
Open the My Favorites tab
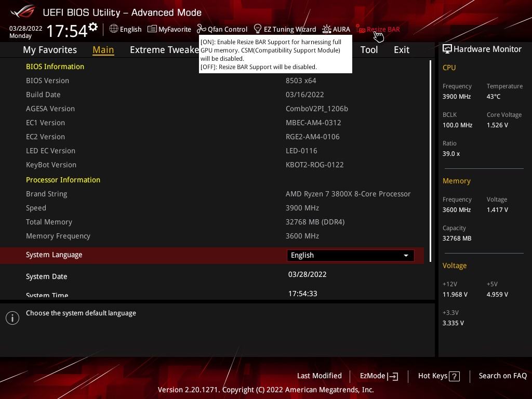click(50, 50)
